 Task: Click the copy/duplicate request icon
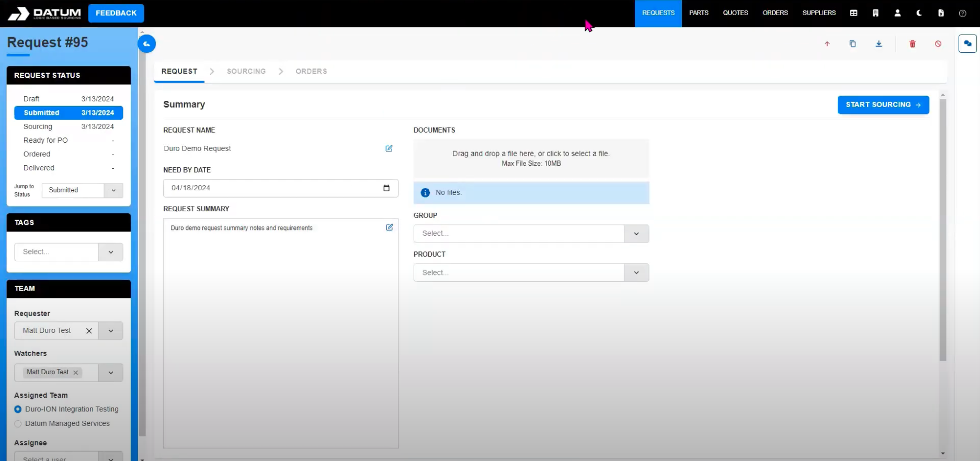pos(852,44)
